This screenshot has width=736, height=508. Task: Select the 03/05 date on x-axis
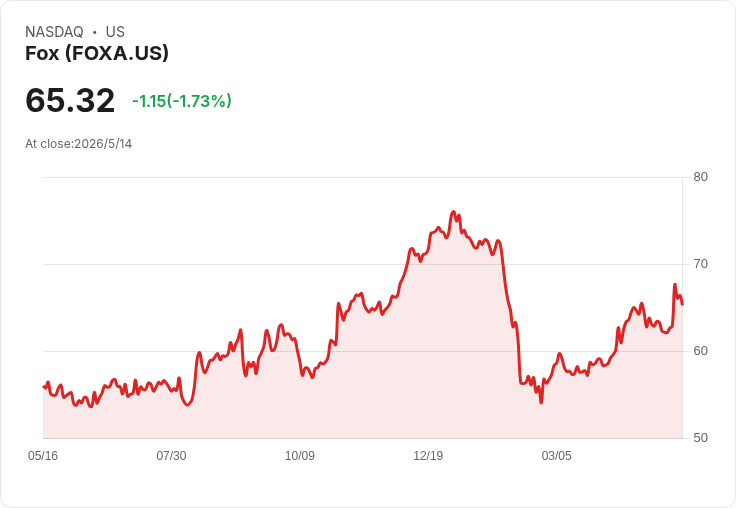556,455
